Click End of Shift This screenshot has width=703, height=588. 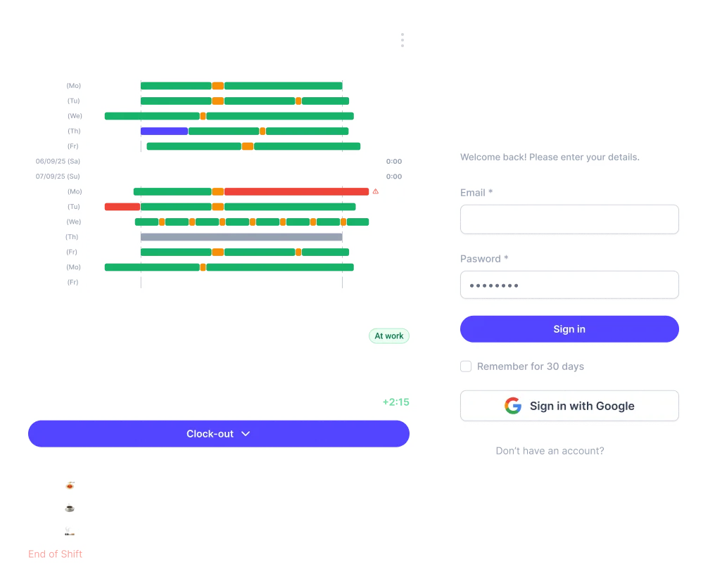(56, 554)
